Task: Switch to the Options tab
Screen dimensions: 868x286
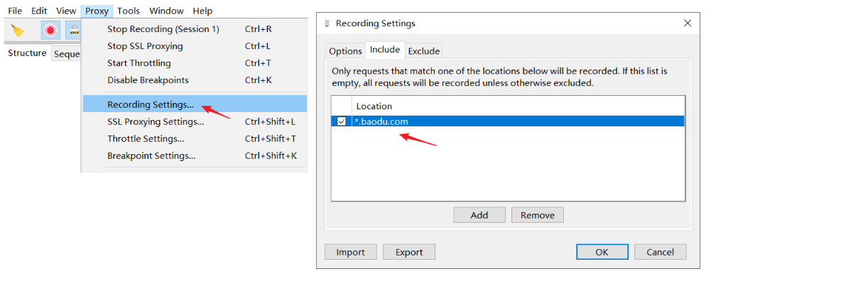Action: point(345,50)
